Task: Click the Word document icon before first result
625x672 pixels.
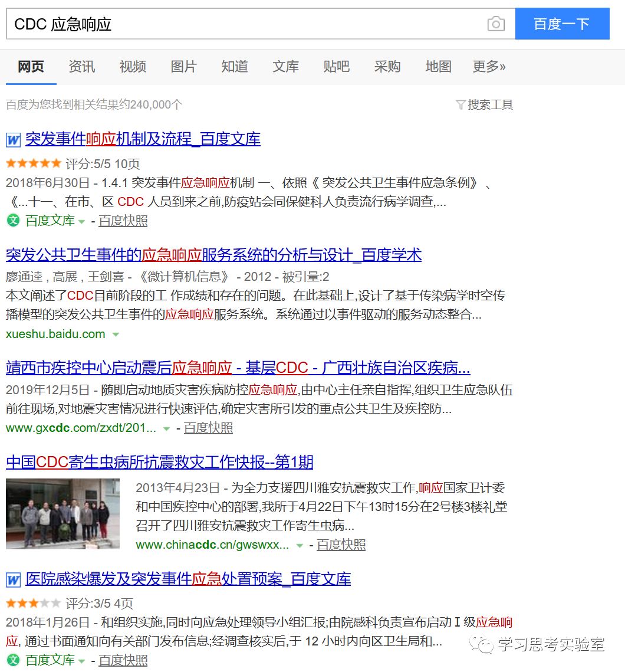Action: click(x=12, y=139)
